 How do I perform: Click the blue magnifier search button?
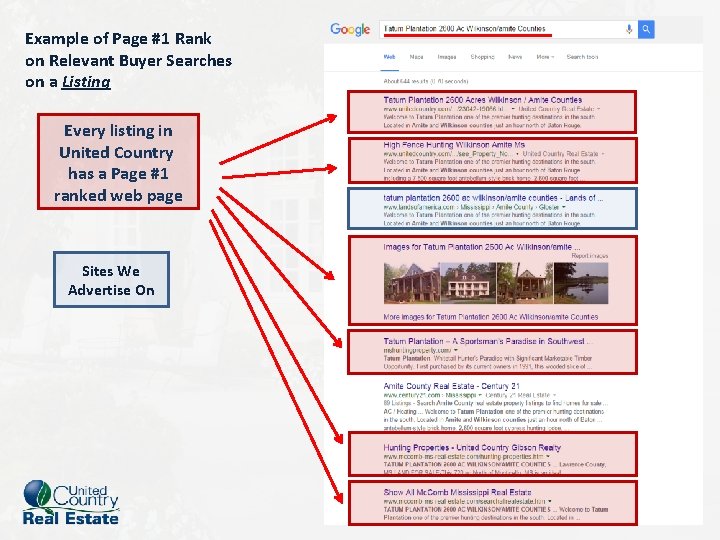coord(646,29)
